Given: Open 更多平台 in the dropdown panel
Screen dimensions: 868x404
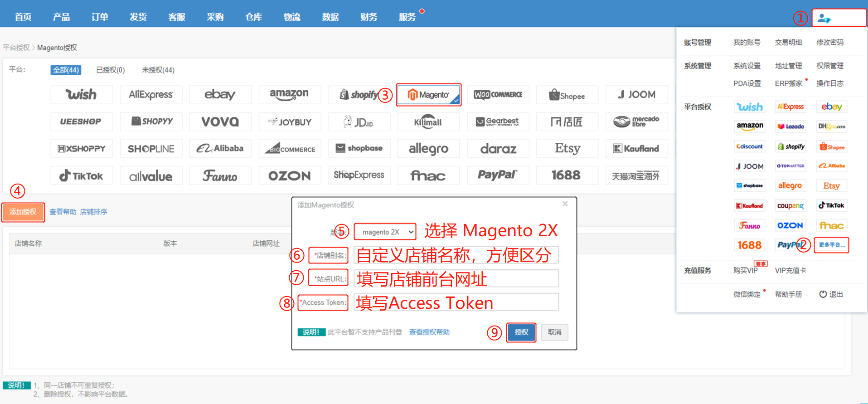Looking at the screenshot, I should 832,245.
